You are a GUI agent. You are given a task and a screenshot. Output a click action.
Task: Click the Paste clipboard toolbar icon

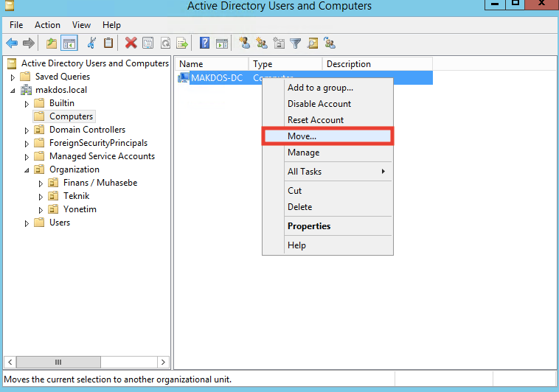pyautogui.click(x=108, y=43)
